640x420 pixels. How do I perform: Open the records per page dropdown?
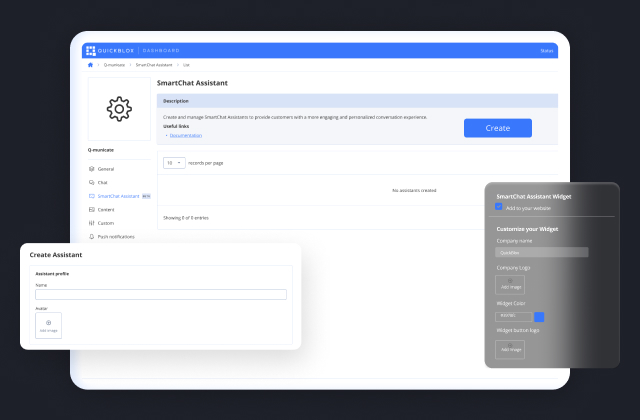coord(174,163)
